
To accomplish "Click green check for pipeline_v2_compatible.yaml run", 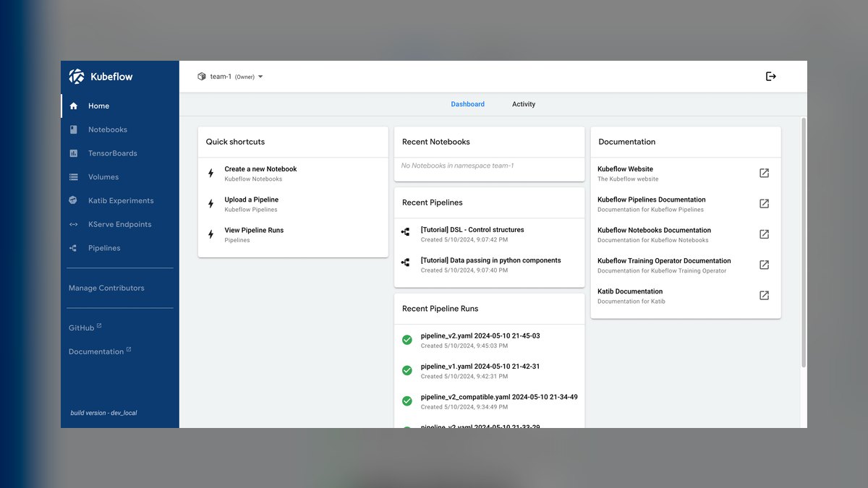I will (x=407, y=401).
